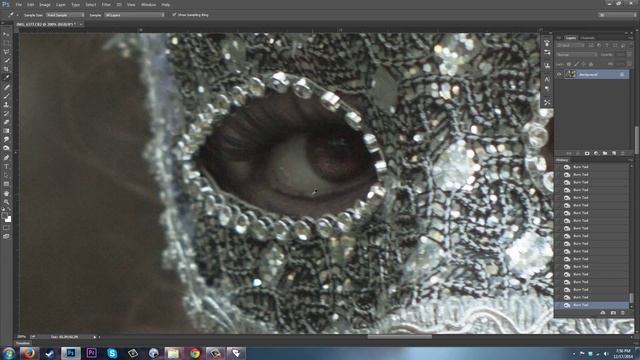Select the Brush tool
Screen dimensions: 640x360
point(6,96)
